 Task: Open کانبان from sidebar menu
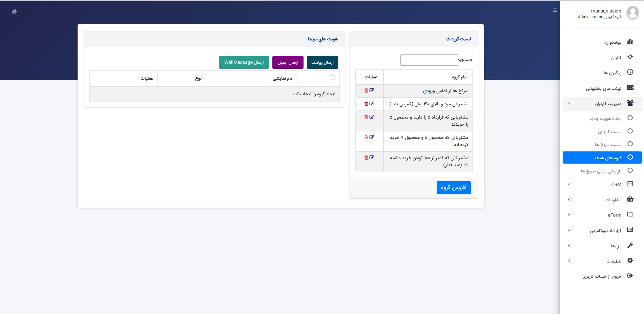coord(616,58)
